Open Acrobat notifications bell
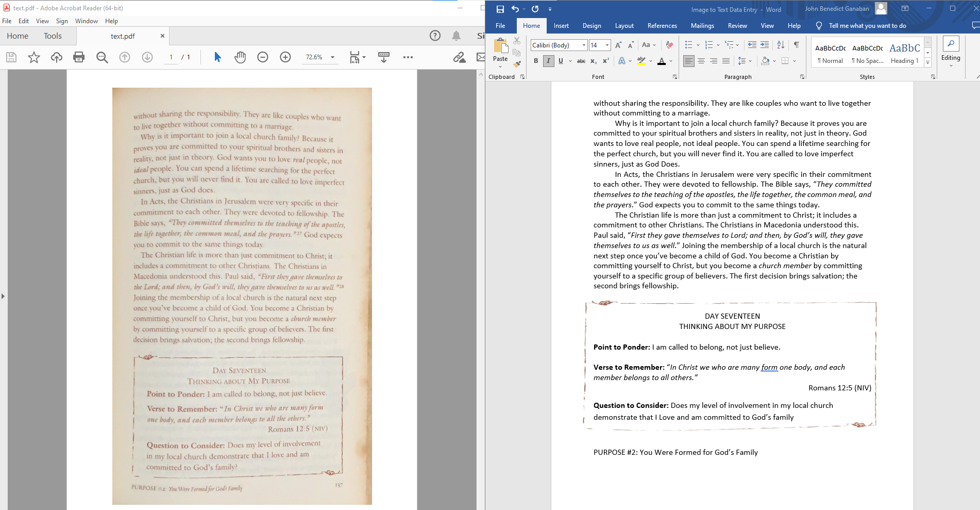 point(456,36)
